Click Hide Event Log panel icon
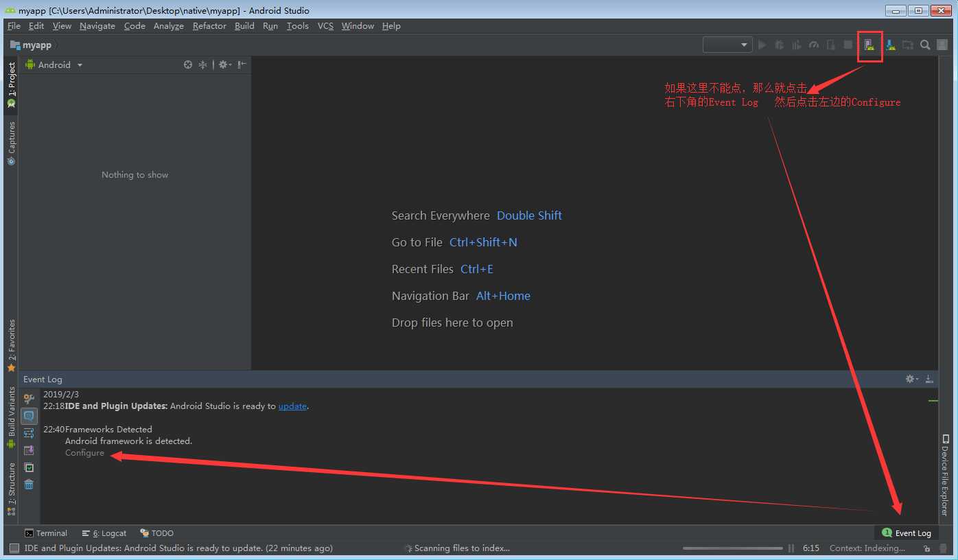This screenshot has height=560, width=958. pyautogui.click(x=928, y=379)
